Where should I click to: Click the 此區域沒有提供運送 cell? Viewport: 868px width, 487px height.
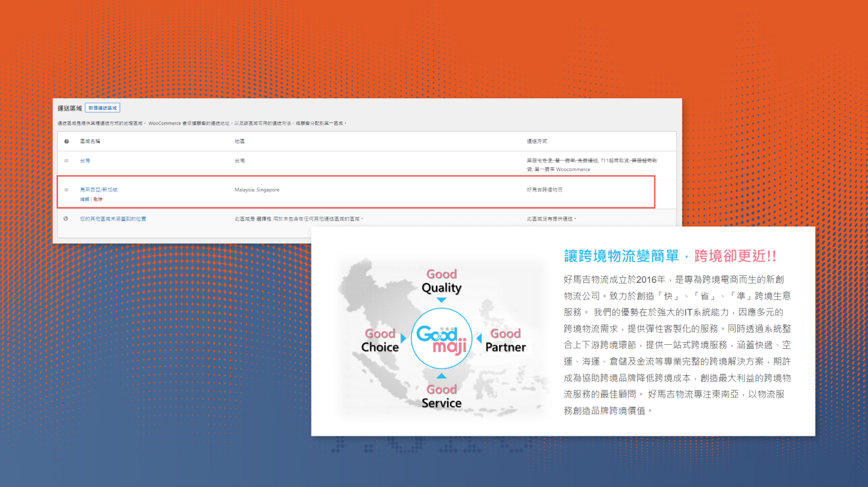[x=552, y=218]
